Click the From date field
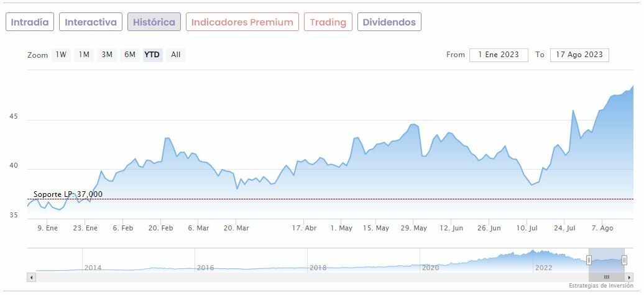The width and height of the screenshot is (644, 295). [499, 55]
